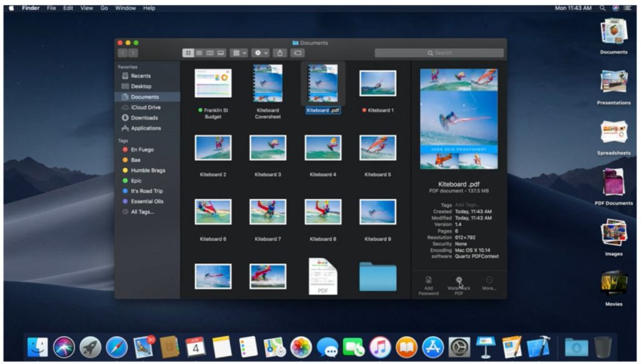Go back with the left arrow button
This screenshot has height=364, width=641.
tap(123, 53)
